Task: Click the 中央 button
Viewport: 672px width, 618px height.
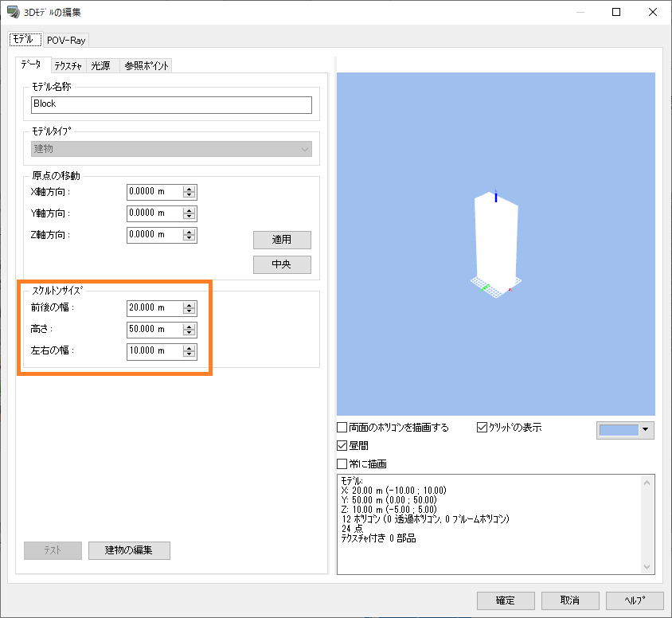Action: point(282,264)
